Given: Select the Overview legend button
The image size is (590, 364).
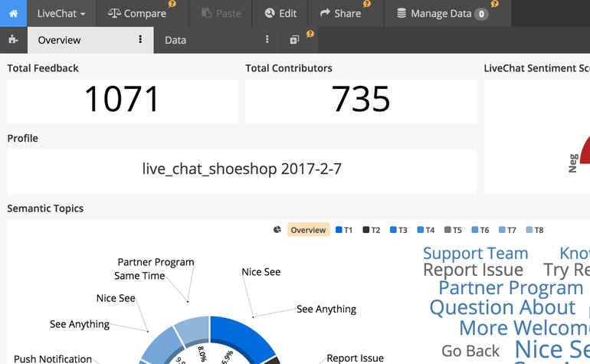Looking at the screenshot, I should click(x=308, y=230).
